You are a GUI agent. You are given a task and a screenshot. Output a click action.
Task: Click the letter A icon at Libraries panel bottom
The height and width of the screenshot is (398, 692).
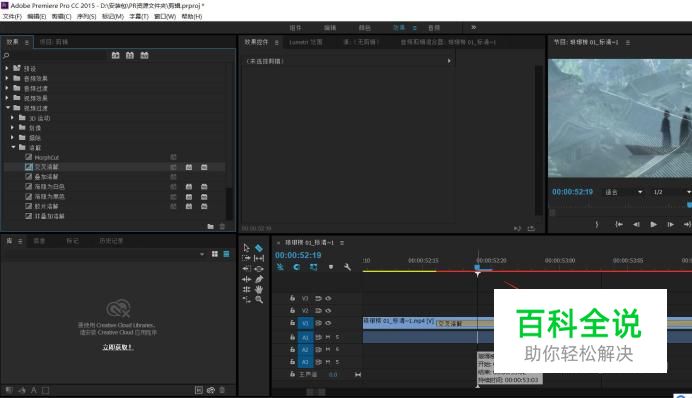pos(34,390)
